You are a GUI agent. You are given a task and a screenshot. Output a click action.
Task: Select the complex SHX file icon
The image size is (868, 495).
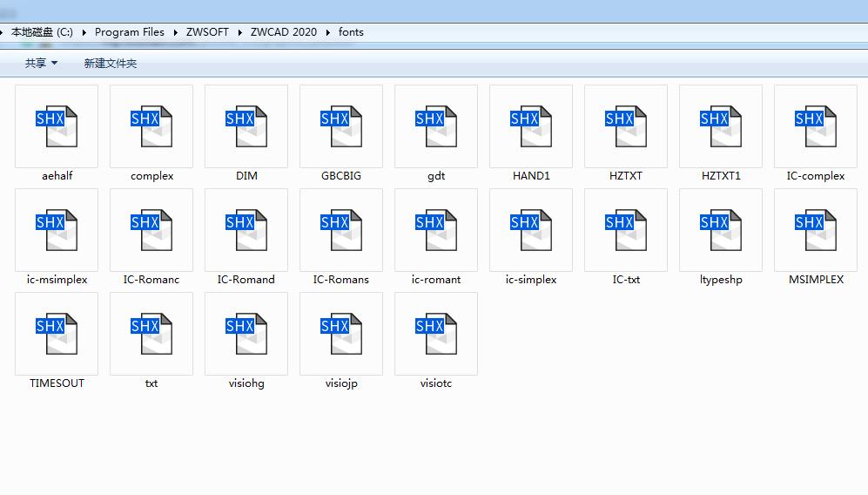[151, 126]
